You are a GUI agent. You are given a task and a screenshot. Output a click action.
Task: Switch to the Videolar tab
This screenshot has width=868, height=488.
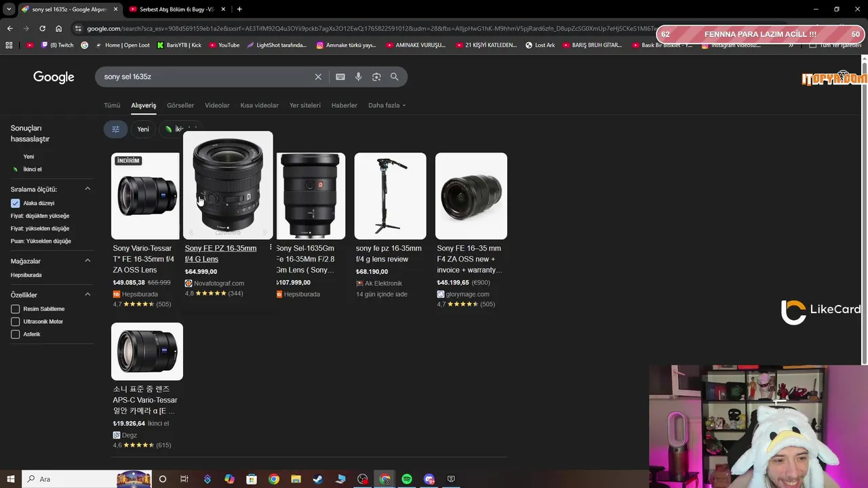pyautogui.click(x=217, y=105)
